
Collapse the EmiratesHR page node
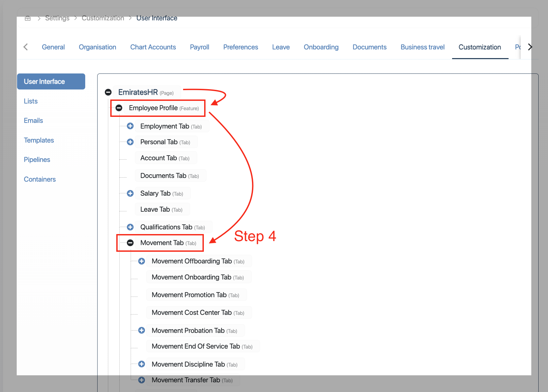[x=108, y=92]
